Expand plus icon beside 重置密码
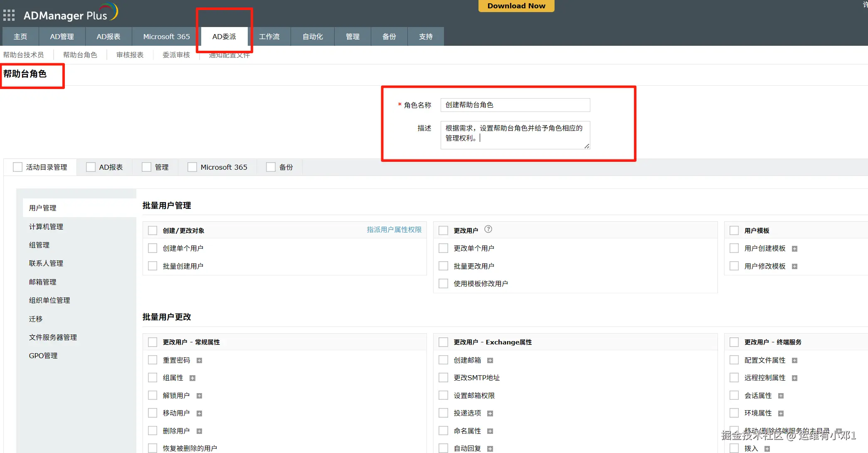This screenshot has width=868, height=453. pos(199,361)
